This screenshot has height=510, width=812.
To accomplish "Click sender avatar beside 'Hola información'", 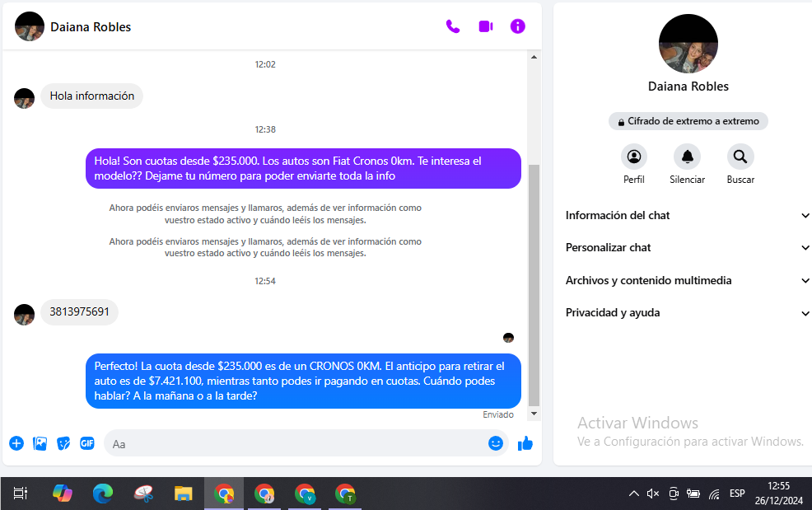I will (25, 99).
